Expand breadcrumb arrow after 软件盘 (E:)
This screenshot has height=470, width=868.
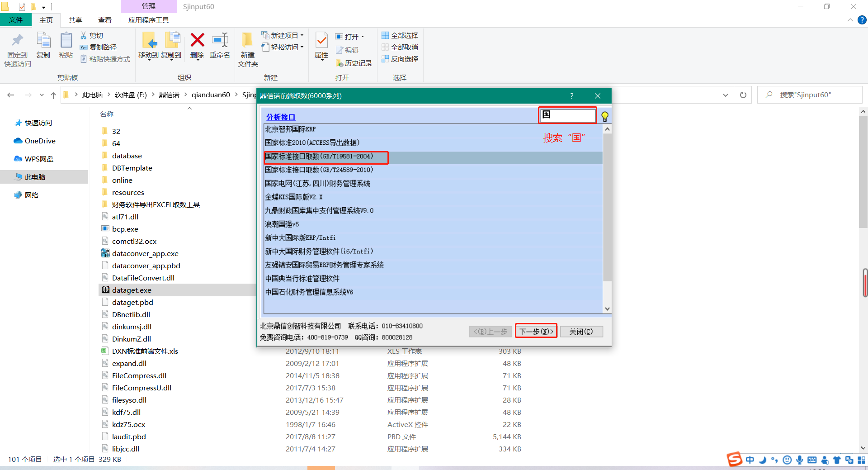point(153,95)
